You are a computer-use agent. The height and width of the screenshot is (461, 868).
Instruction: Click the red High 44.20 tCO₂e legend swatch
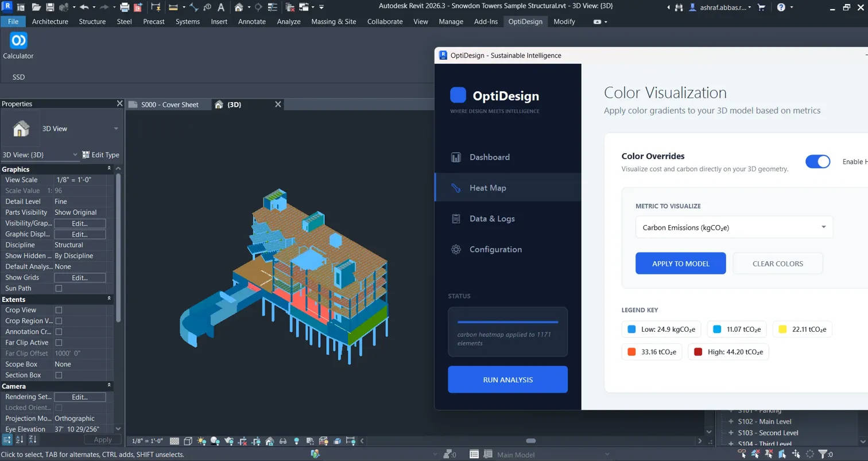[x=698, y=352]
